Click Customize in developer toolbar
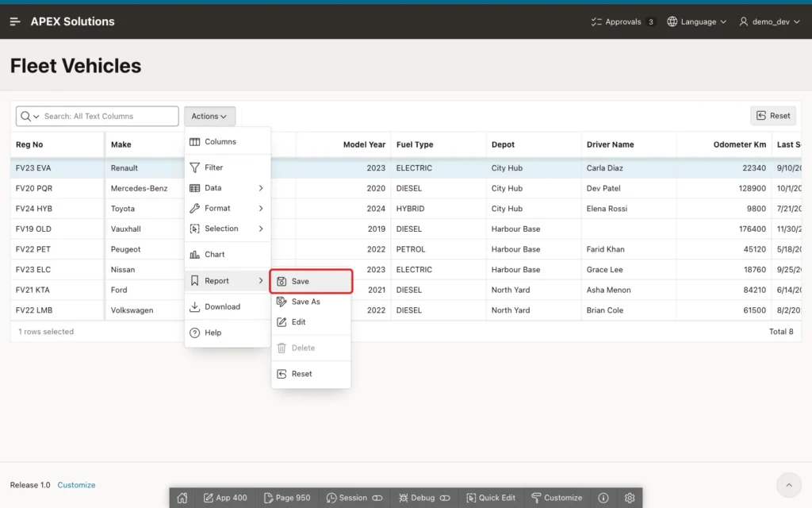This screenshot has height=508, width=812. [557, 498]
